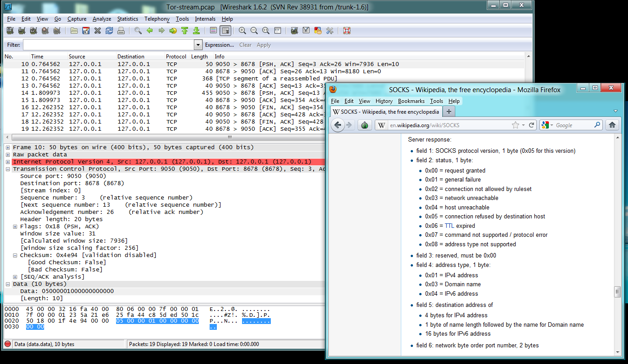Open the Analyze menu in Wireshark

click(x=102, y=19)
